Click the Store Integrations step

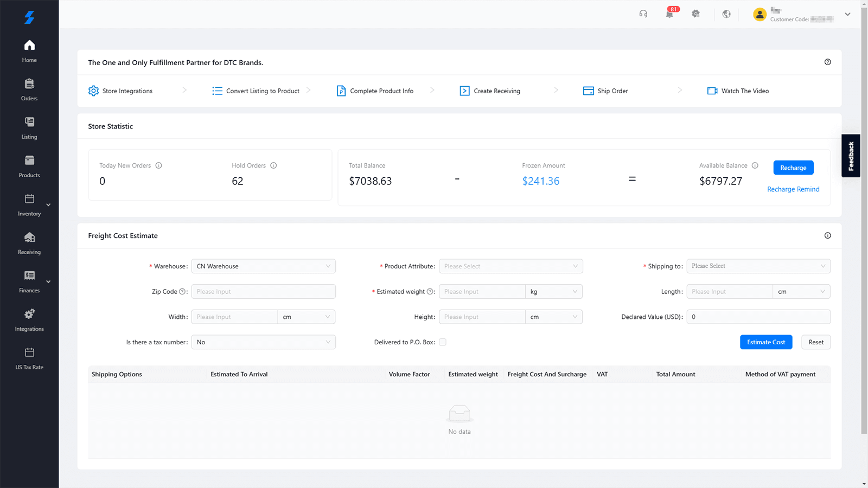point(127,91)
